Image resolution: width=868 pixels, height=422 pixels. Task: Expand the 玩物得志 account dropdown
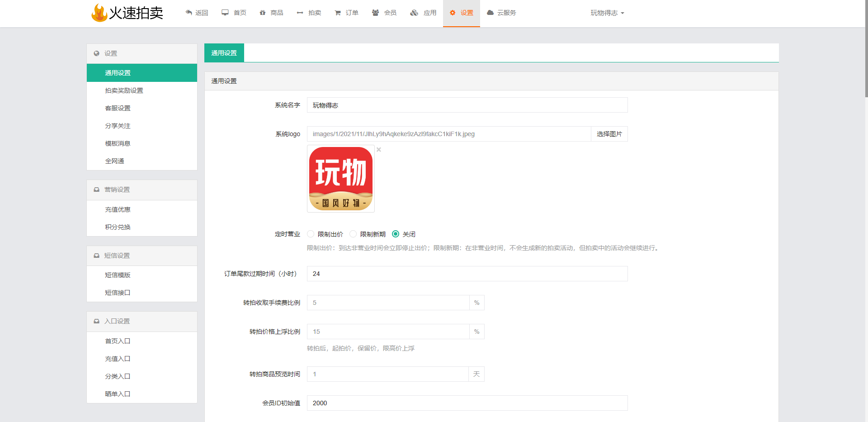click(x=607, y=13)
